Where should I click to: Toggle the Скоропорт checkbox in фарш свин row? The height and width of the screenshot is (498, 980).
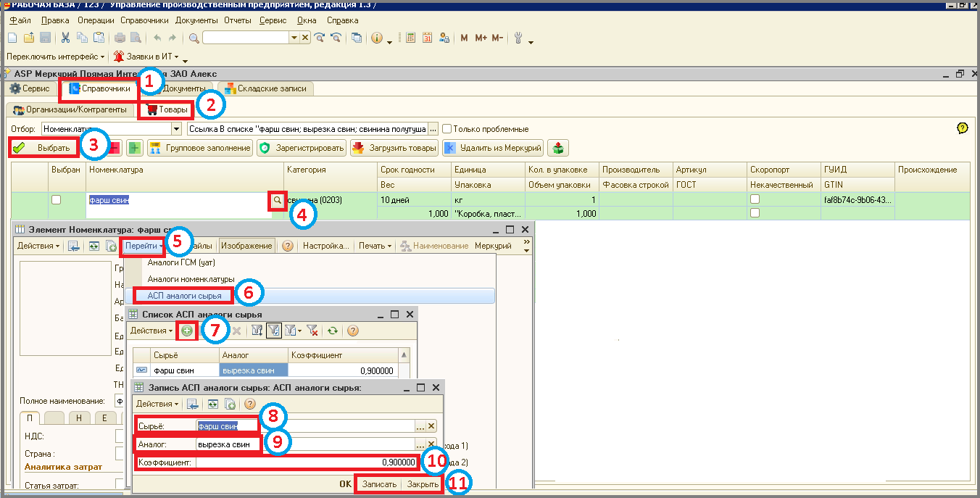pyautogui.click(x=755, y=199)
